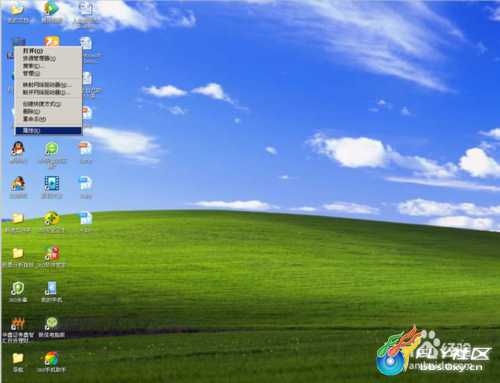Choose 重命名(M) in the context menu

pyautogui.click(x=48, y=119)
